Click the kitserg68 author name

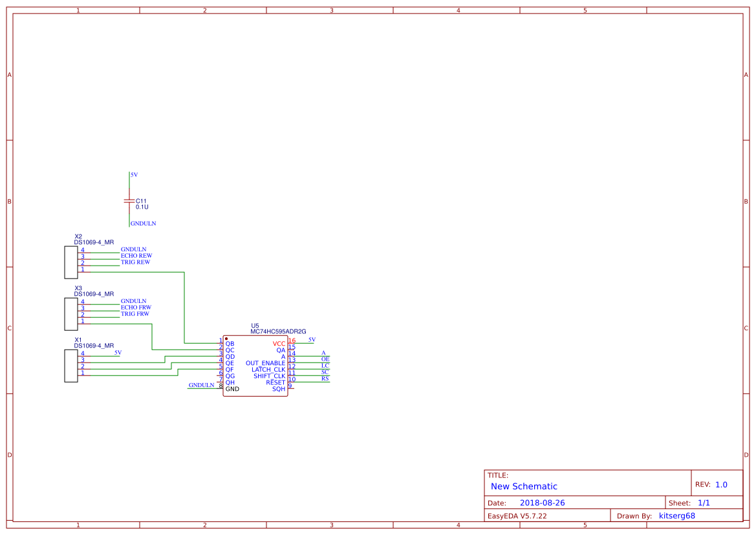(677, 515)
